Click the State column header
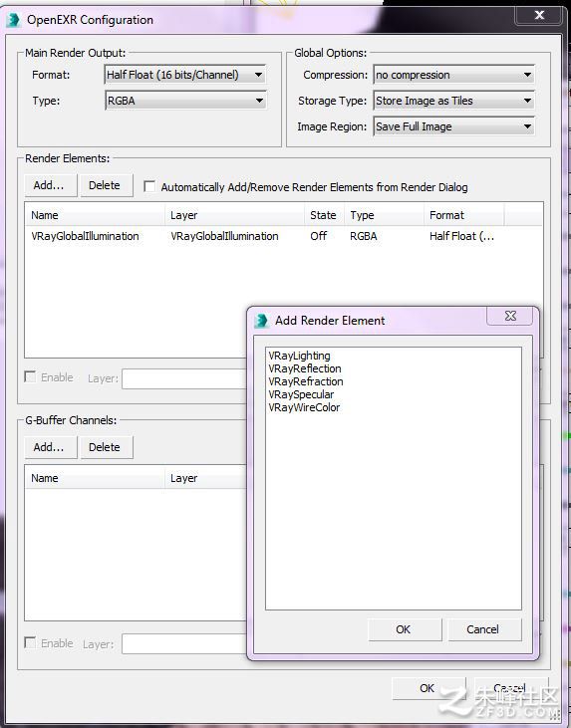The width and height of the screenshot is (571, 728). coord(324,215)
